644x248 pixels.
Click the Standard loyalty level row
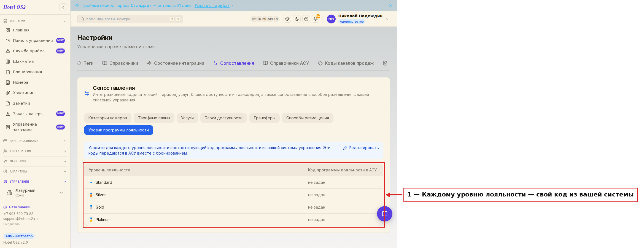click(x=234, y=182)
